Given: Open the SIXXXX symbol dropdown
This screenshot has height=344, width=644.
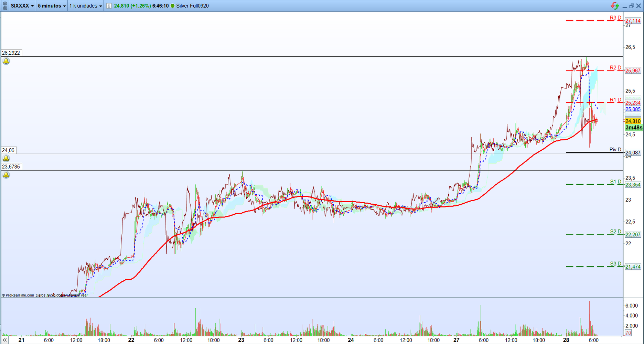Looking at the screenshot, I should click(x=22, y=6).
